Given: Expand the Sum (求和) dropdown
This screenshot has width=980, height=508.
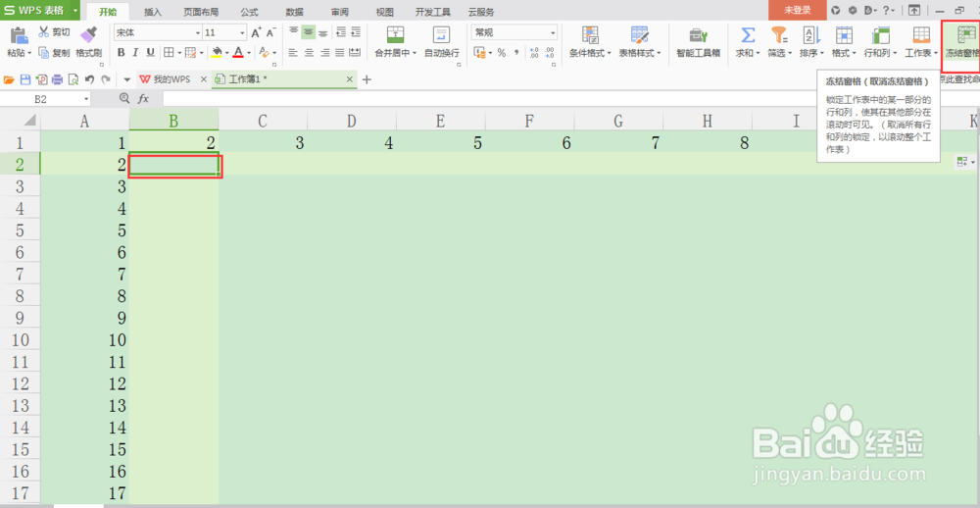Looking at the screenshot, I should coord(758,54).
